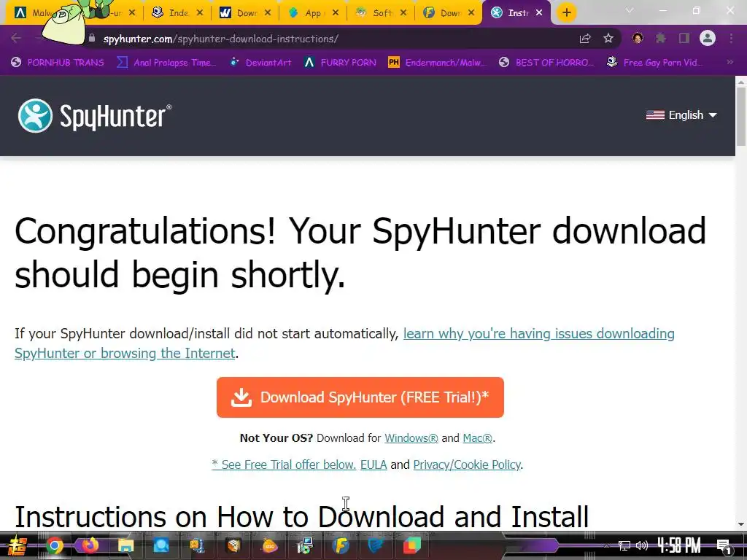This screenshot has height=560, width=747.
Task: Click the cube box taskbar icon
Action: tap(233, 545)
